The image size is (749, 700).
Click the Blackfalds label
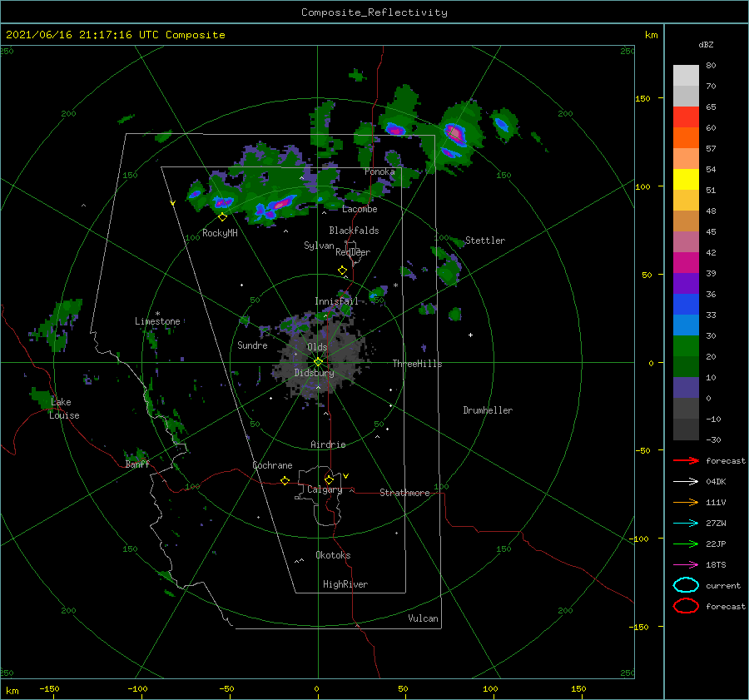pos(354,231)
